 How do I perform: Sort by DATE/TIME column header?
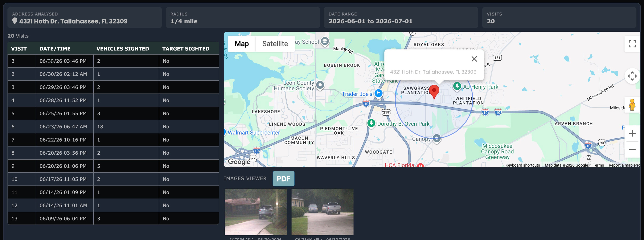55,49
